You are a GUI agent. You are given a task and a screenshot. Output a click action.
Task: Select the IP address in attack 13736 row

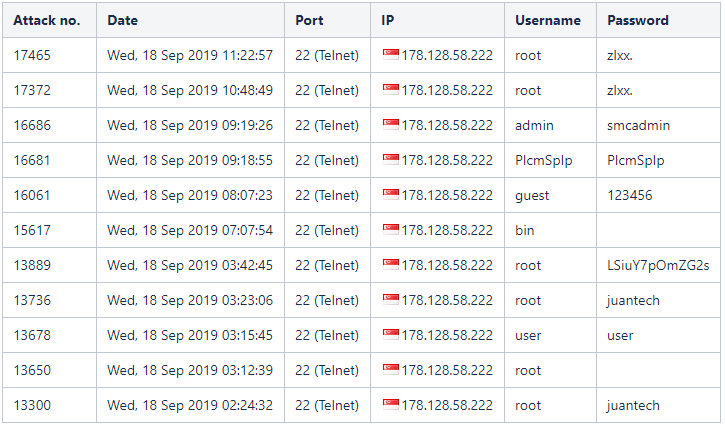pos(447,300)
